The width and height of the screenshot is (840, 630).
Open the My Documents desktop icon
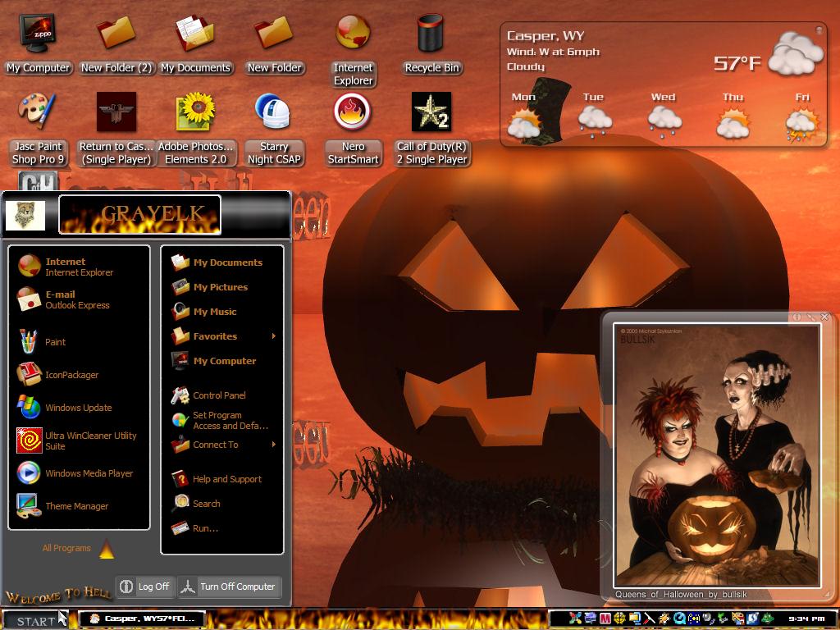tap(195, 44)
